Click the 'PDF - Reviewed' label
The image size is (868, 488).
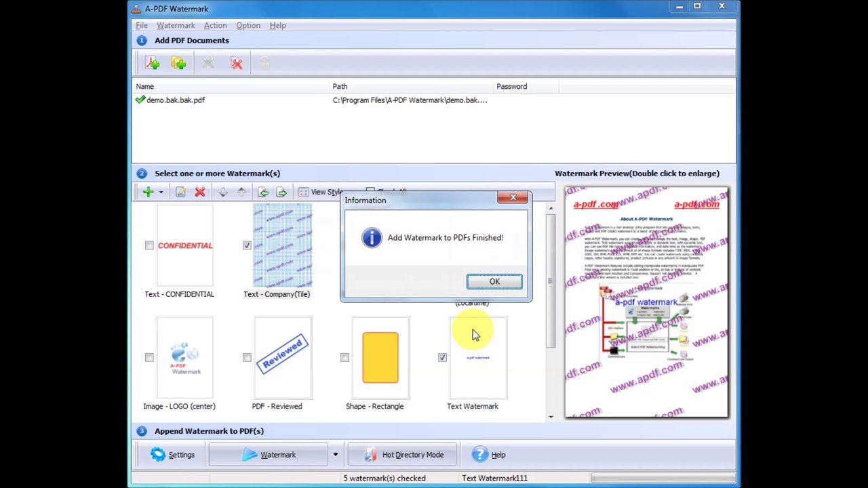click(x=277, y=406)
